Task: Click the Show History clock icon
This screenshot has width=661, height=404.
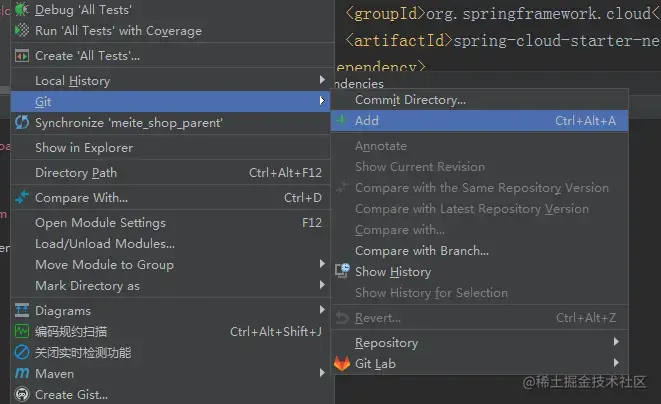Action: click(342, 271)
